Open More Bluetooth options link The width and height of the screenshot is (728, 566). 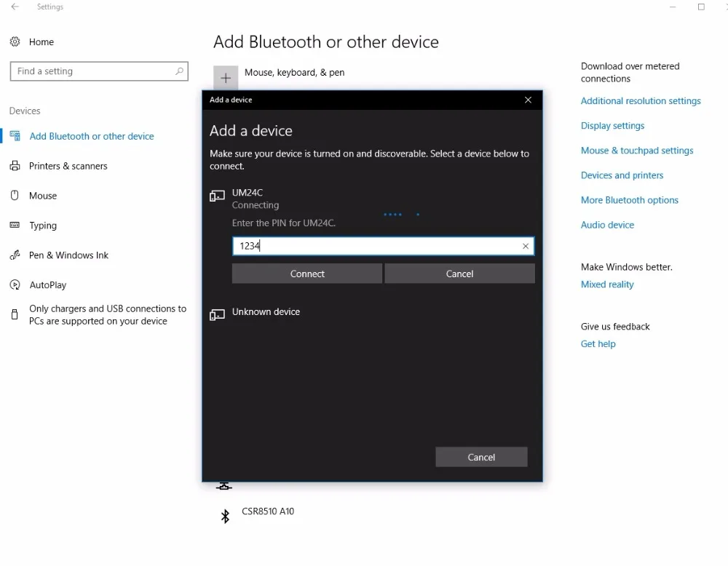629,200
